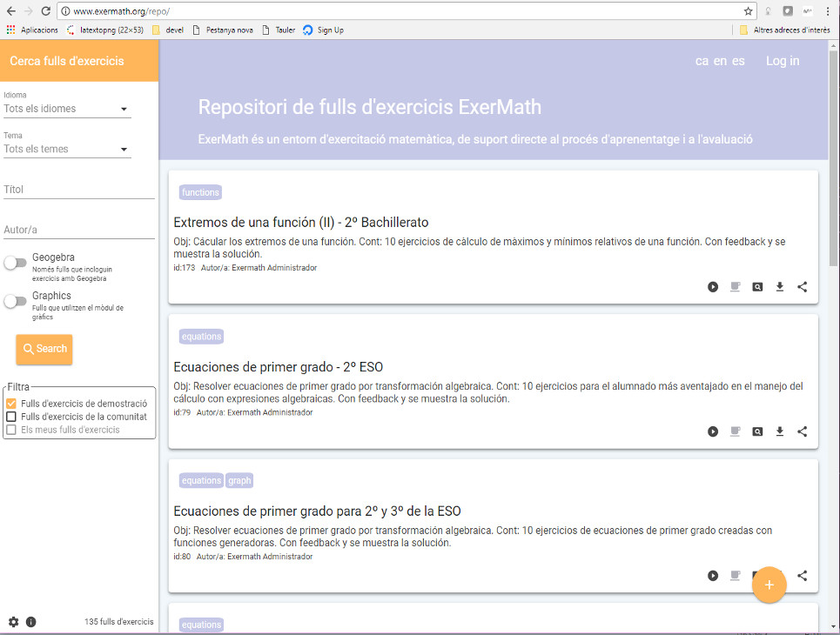Click the 'id:173' text
The height and width of the screenshot is (635, 840).
(x=185, y=268)
